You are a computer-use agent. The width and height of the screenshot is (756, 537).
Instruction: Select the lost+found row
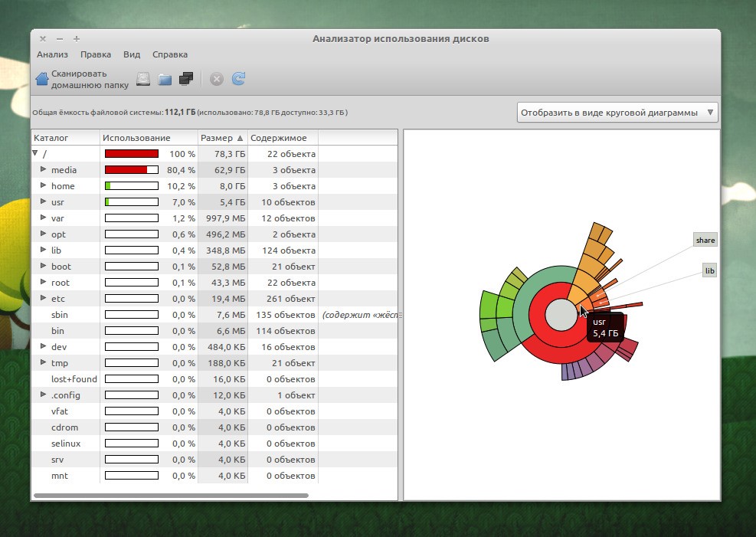tap(74, 379)
